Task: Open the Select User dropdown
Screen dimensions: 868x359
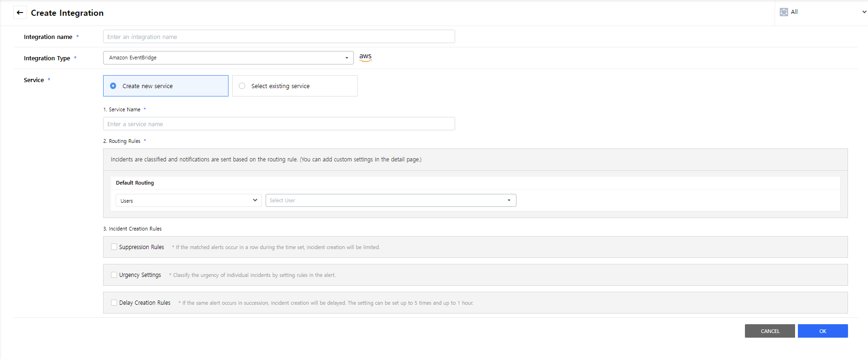Action: (x=391, y=200)
